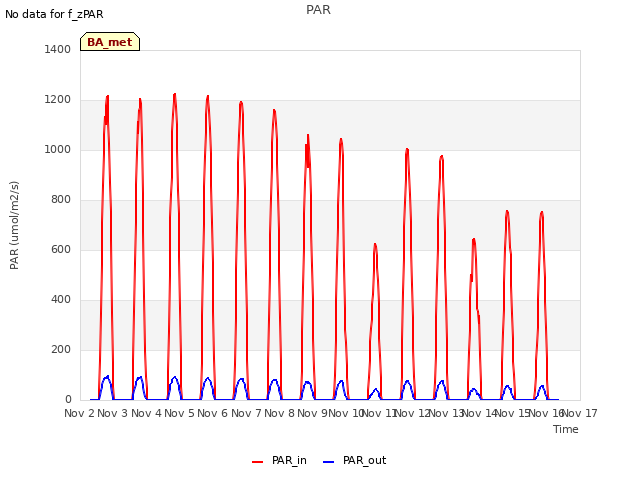Click the PAR chart title

click(x=318, y=10)
